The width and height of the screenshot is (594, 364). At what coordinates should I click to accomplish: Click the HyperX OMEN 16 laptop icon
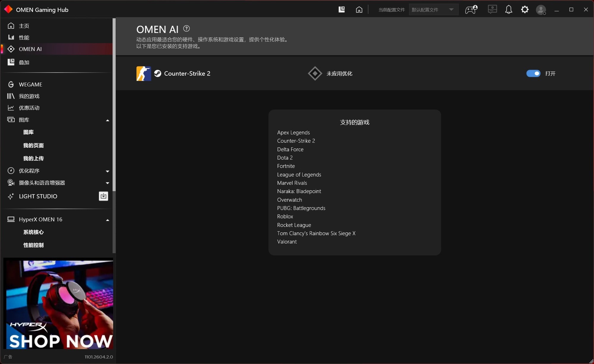point(11,219)
